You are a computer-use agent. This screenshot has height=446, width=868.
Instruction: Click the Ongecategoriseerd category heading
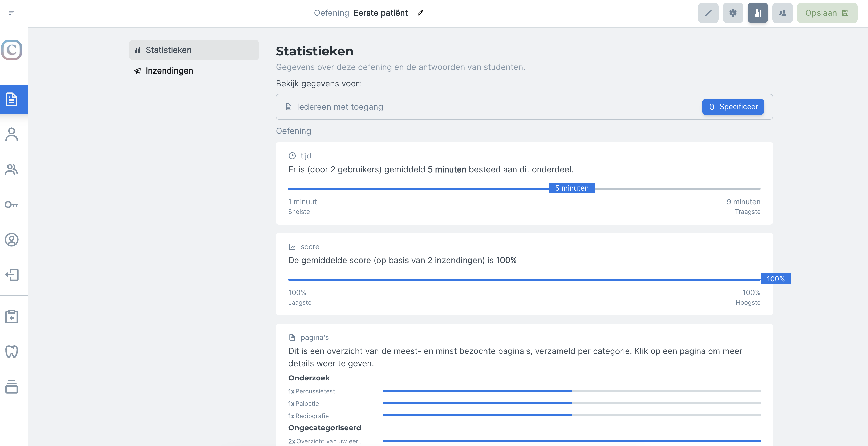325,428
